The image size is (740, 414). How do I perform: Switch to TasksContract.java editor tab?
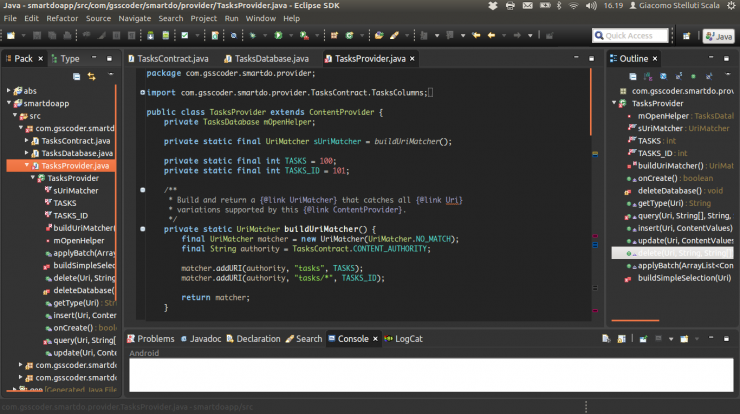[x=168, y=59]
